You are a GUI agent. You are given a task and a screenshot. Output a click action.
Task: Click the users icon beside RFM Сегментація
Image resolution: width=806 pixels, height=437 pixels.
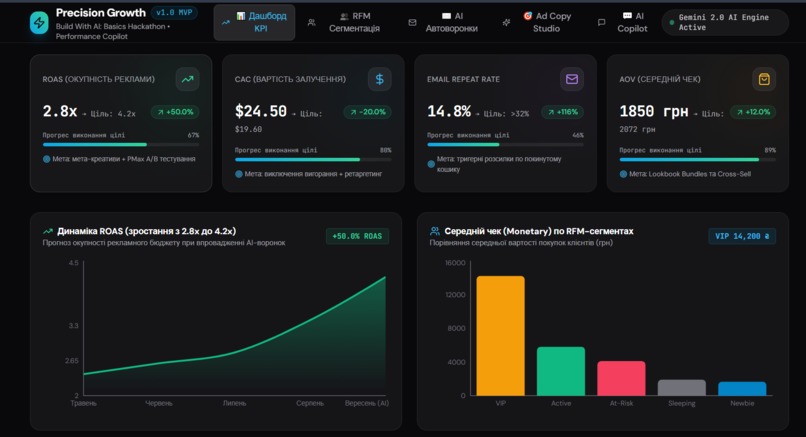point(312,23)
